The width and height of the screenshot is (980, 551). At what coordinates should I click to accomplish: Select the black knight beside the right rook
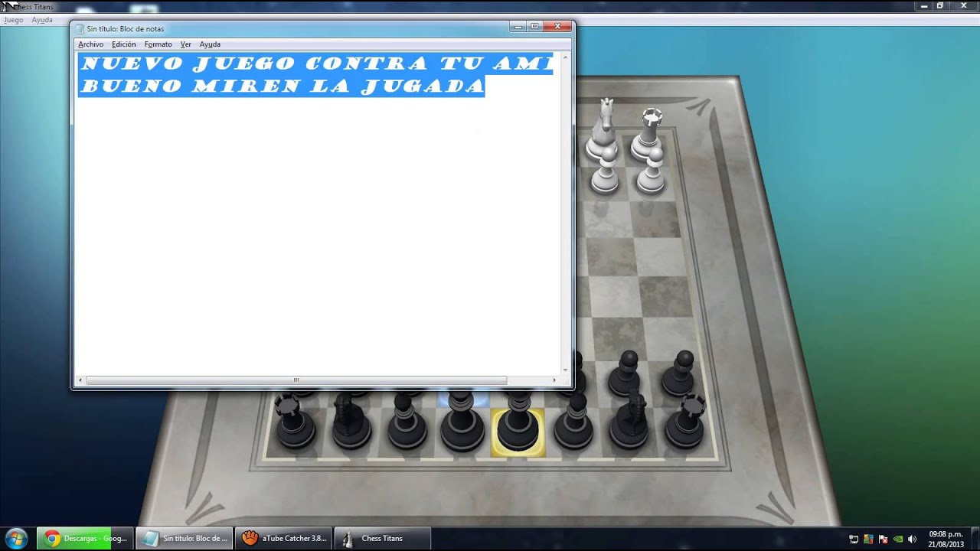click(x=629, y=419)
